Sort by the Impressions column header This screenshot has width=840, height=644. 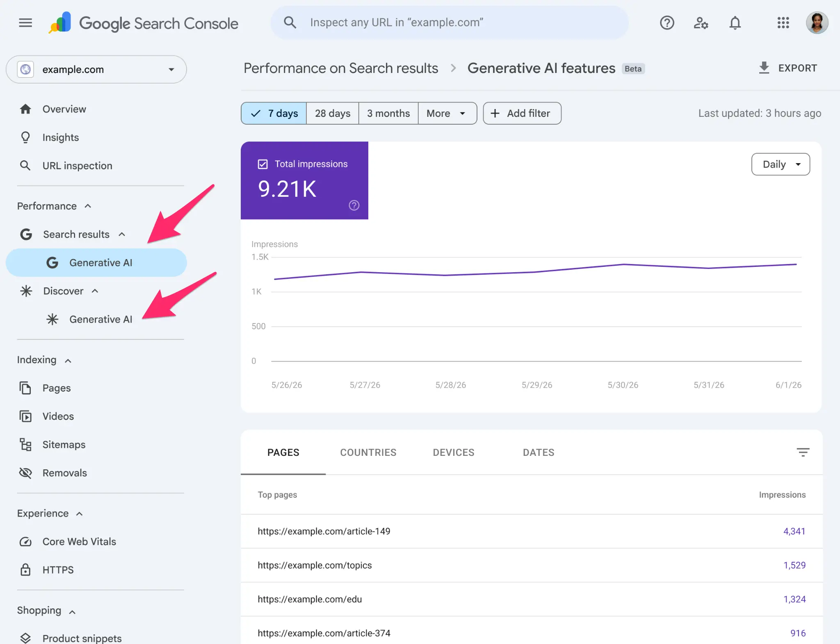[x=782, y=495]
